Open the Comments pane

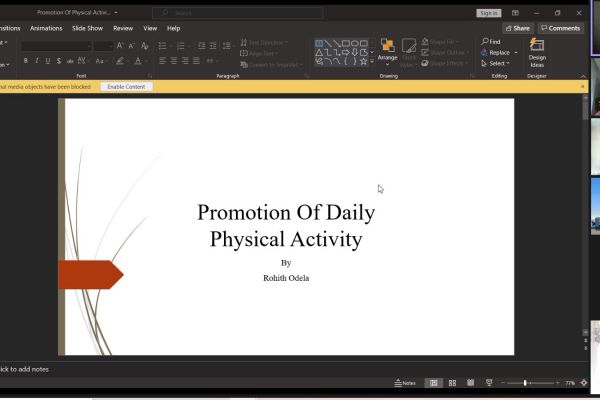click(561, 28)
